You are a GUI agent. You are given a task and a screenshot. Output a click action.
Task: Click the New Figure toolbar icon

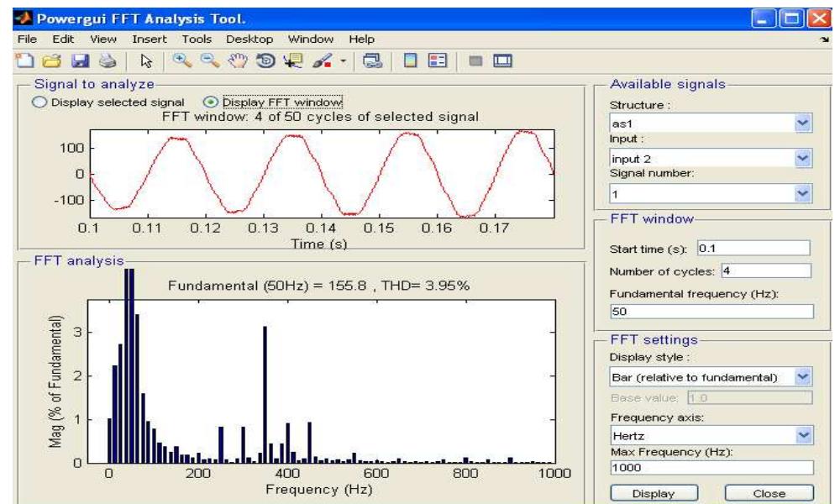25,60
